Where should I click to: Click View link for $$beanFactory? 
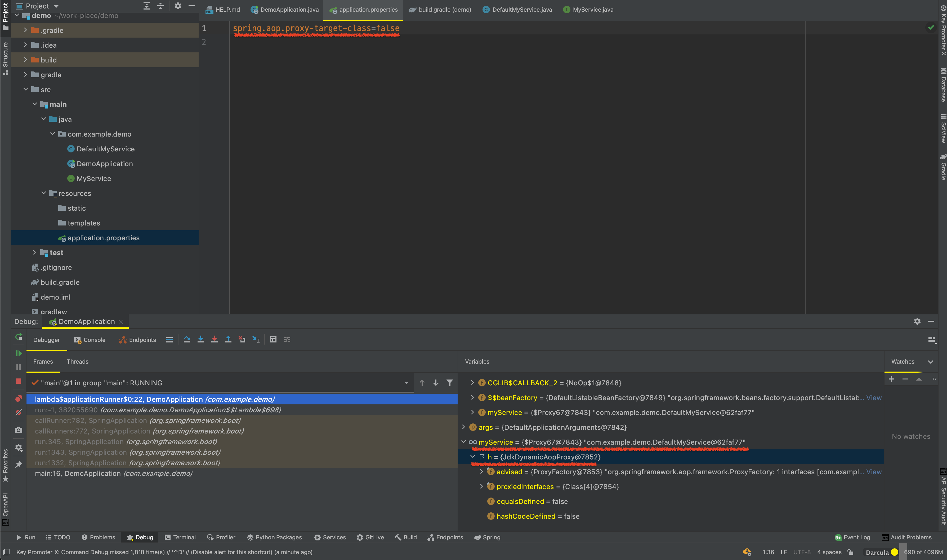pyautogui.click(x=874, y=398)
